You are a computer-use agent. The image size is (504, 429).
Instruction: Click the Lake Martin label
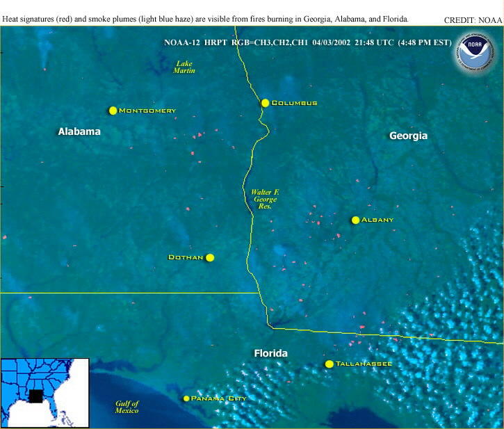(x=184, y=67)
